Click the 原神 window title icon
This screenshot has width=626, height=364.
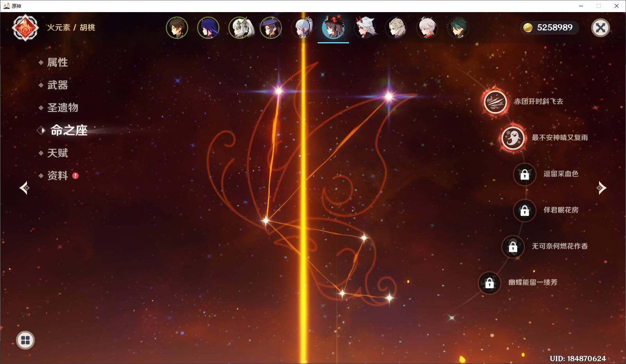[7, 6]
